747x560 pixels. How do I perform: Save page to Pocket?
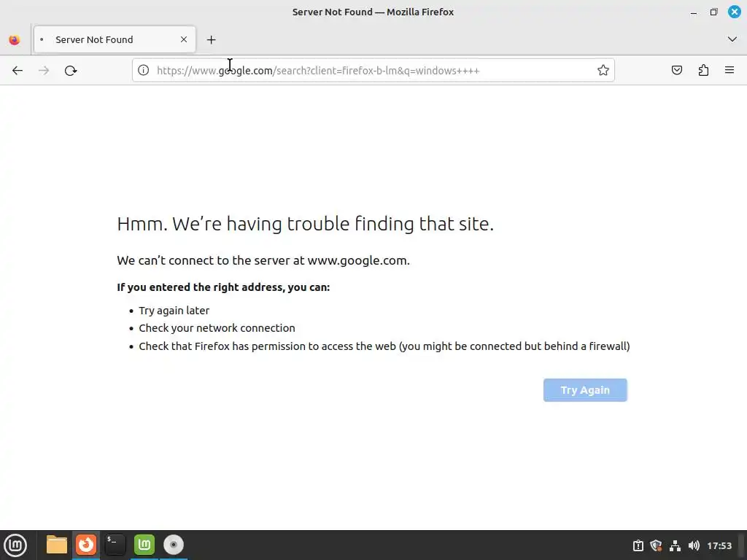tap(677, 71)
